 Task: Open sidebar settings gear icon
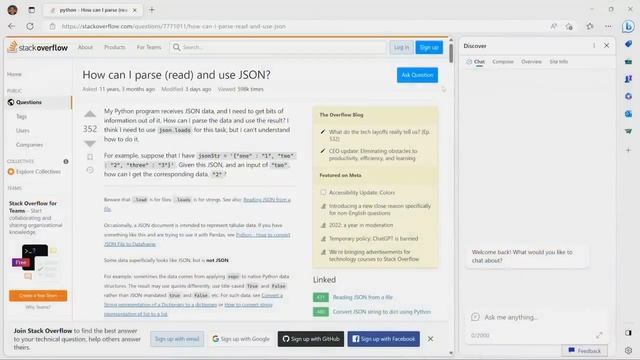628,350
